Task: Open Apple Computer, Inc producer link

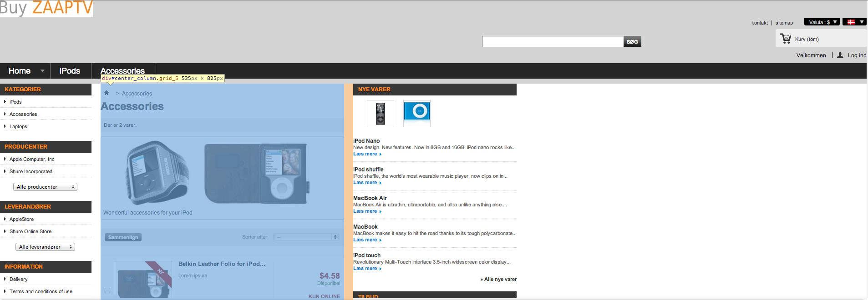Action: coord(32,159)
